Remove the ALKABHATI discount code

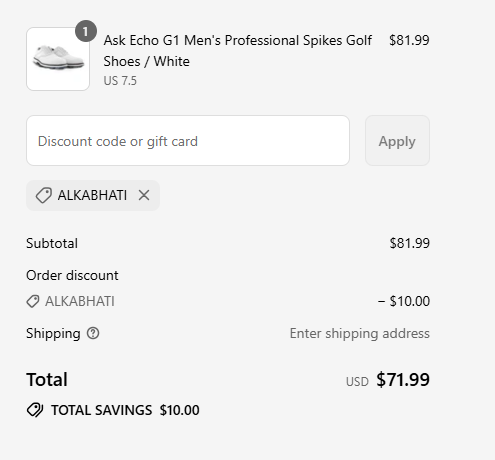pos(144,195)
